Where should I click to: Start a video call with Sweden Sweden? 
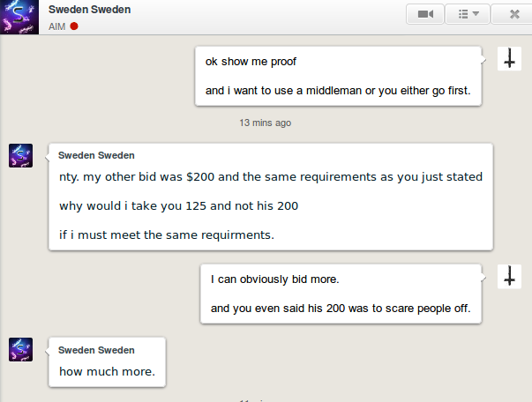click(425, 14)
